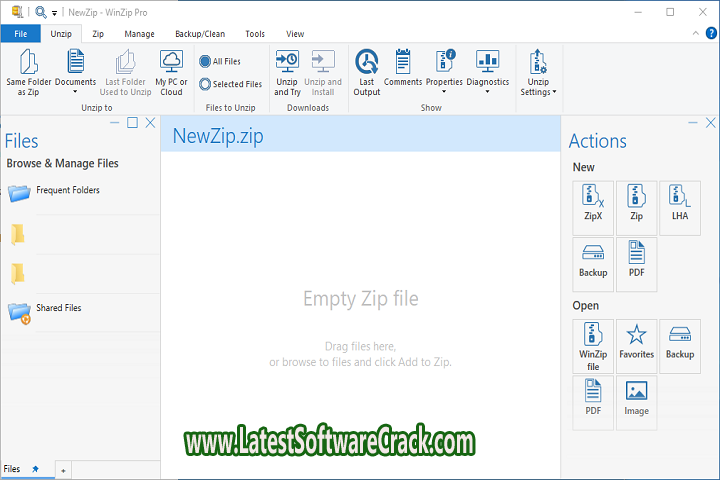Pin the Files tab star
The image size is (720, 480).
pos(36,468)
